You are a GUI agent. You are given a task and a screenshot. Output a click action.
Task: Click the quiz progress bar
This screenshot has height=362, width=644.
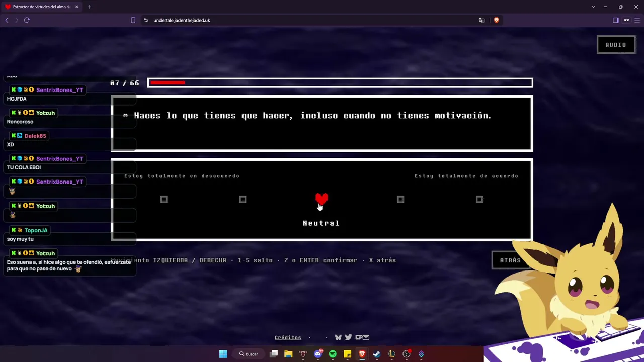[340, 83]
